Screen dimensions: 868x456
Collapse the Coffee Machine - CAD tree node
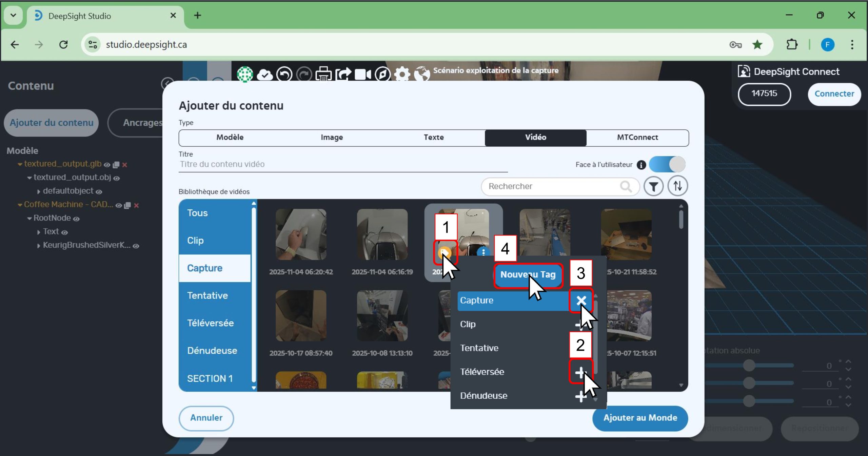(20, 205)
